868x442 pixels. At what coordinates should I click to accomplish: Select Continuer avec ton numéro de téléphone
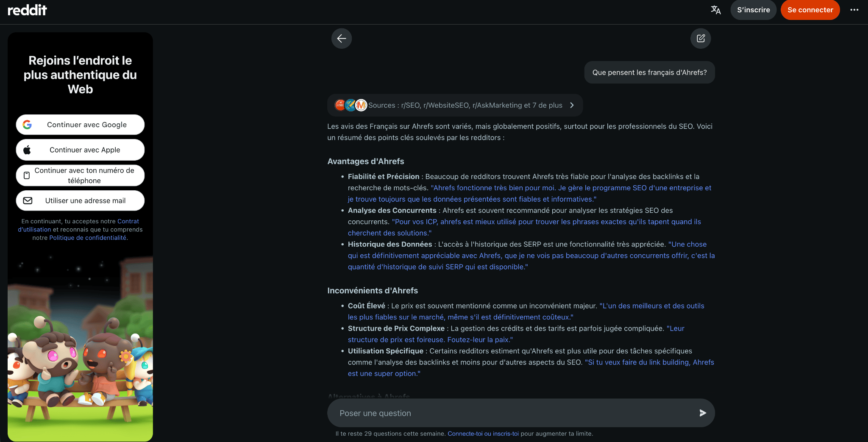pos(80,175)
